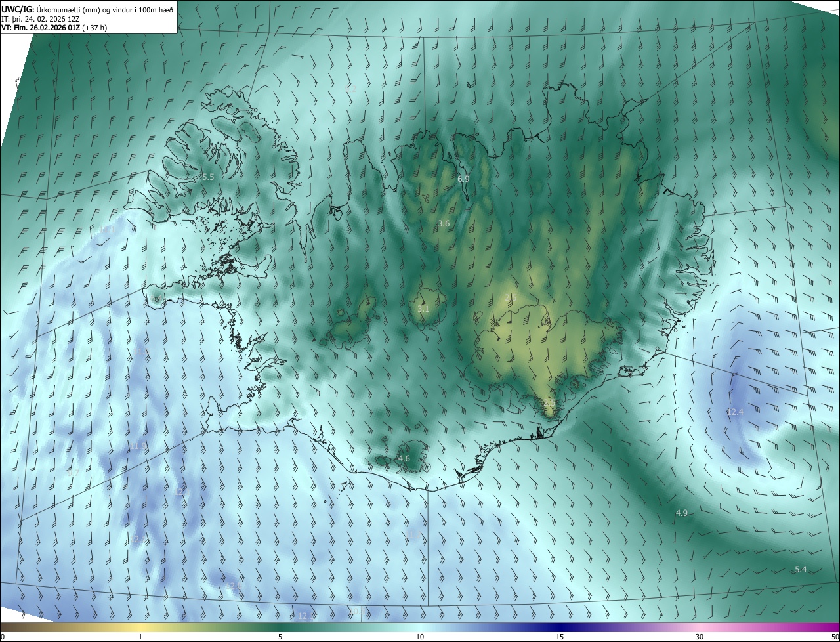
Task: Click the title 'Úrkomumætti (mm) og vindur í 100m hæð'
Action: click(104, 9)
